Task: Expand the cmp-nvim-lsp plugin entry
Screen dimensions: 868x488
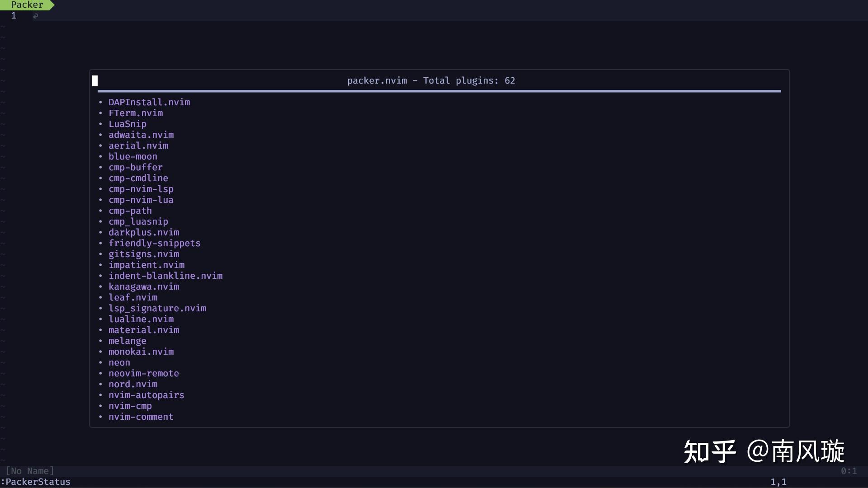Action: coord(141,189)
